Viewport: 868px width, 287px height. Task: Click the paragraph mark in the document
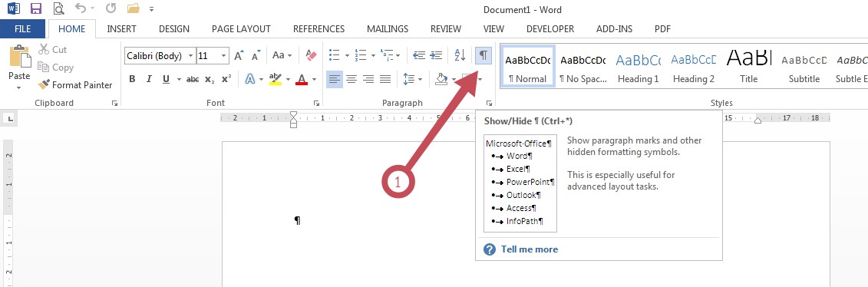[297, 221]
